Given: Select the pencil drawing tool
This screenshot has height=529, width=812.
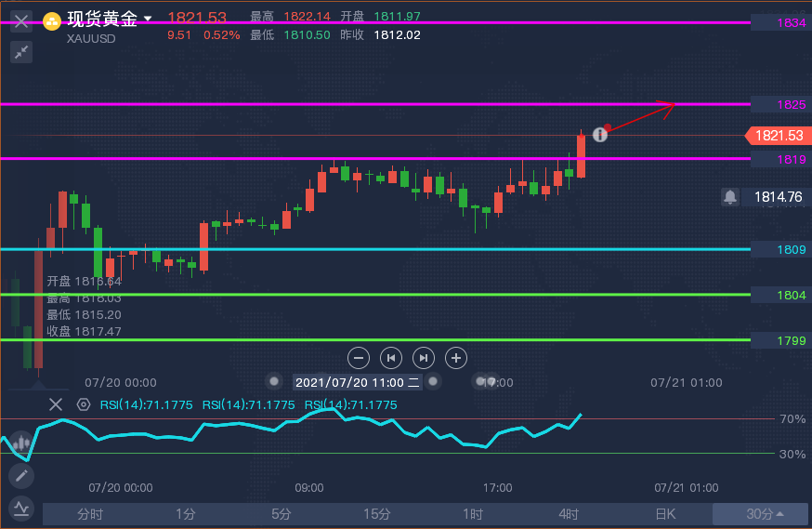Looking at the screenshot, I should tap(20, 476).
